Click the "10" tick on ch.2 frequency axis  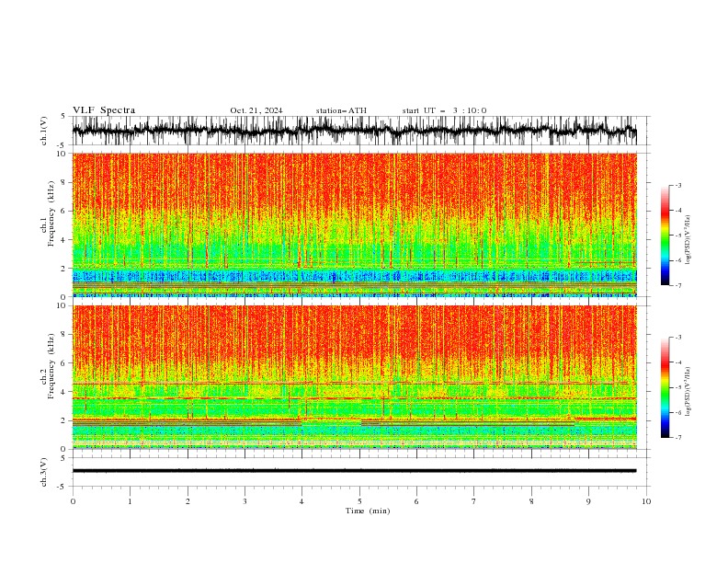(x=62, y=305)
